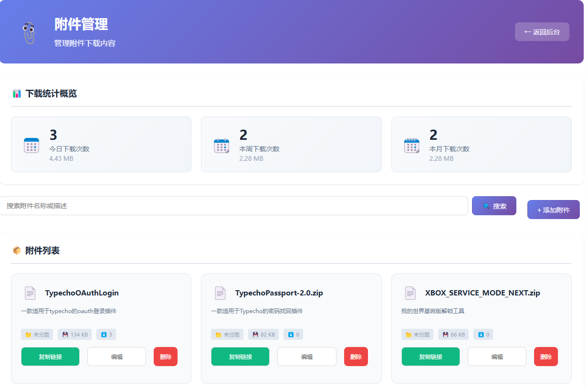Click 未分类 category tag on TypechoOAuthLogin
This screenshot has height=389, width=588.
pyautogui.click(x=37, y=335)
